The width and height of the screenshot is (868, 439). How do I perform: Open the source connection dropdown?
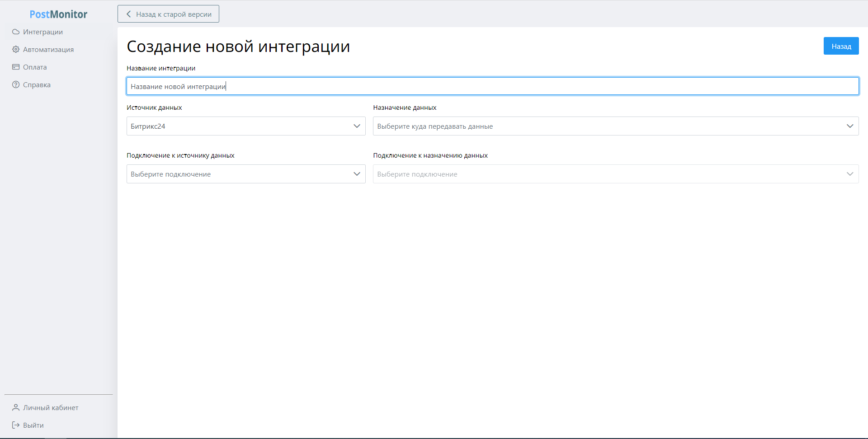[245, 174]
